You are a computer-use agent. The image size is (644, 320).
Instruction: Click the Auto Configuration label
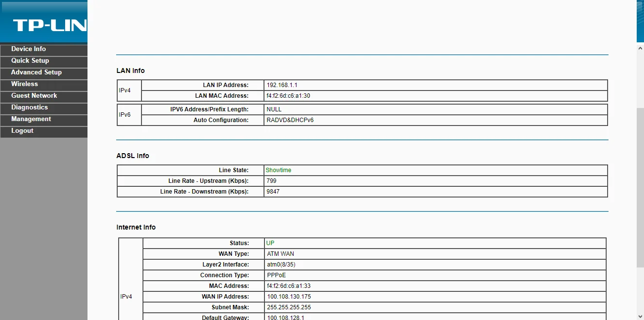pyautogui.click(x=221, y=120)
